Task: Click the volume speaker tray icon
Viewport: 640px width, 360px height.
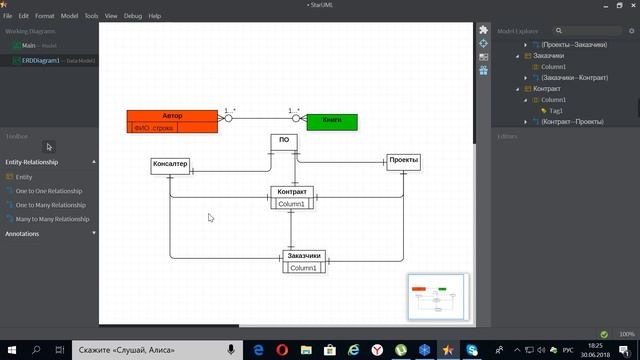Action: [x=541, y=350]
